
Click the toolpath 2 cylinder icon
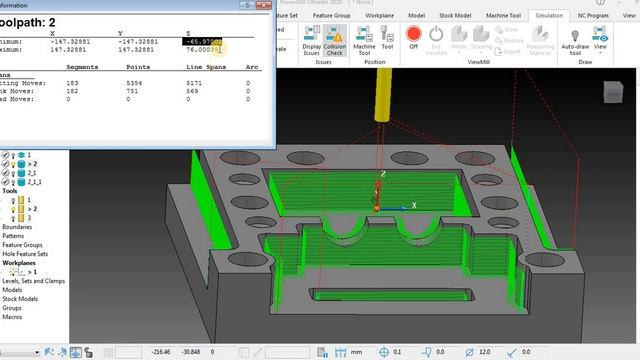21,164
